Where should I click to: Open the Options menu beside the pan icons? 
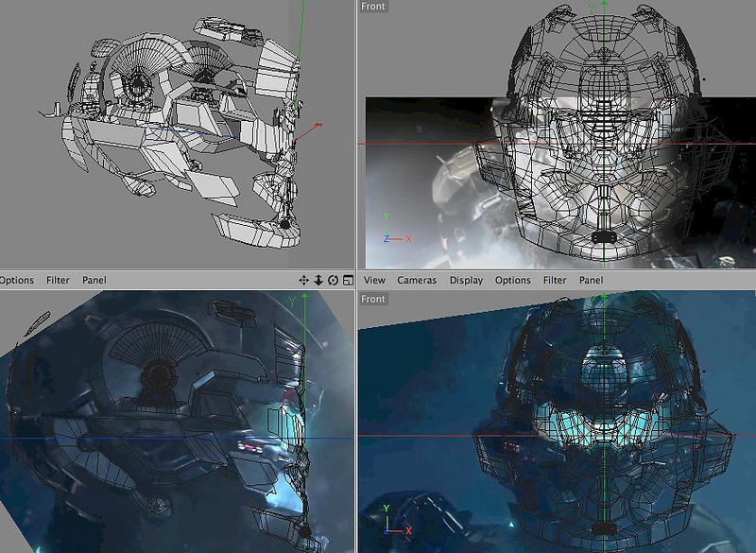pyautogui.click(x=16, y=280)
